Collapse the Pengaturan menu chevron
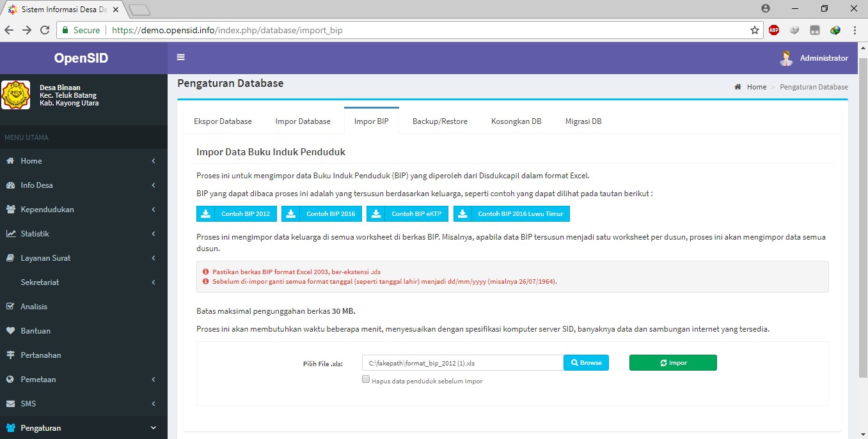The height and width of the screenshot is (439, 868). (x=154, y=428)
